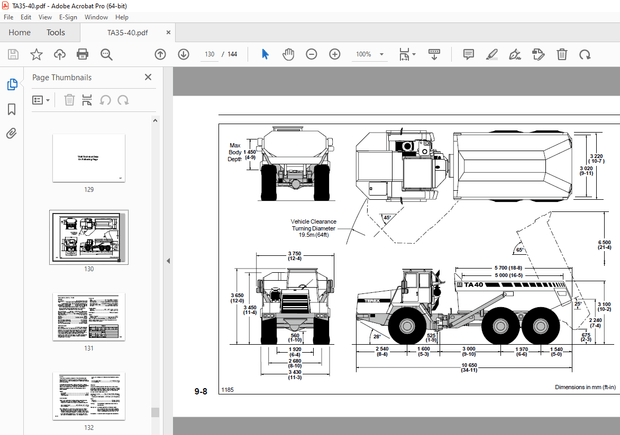Select the arrow Selection tool
620x435 pixels.
pos(265,54)
